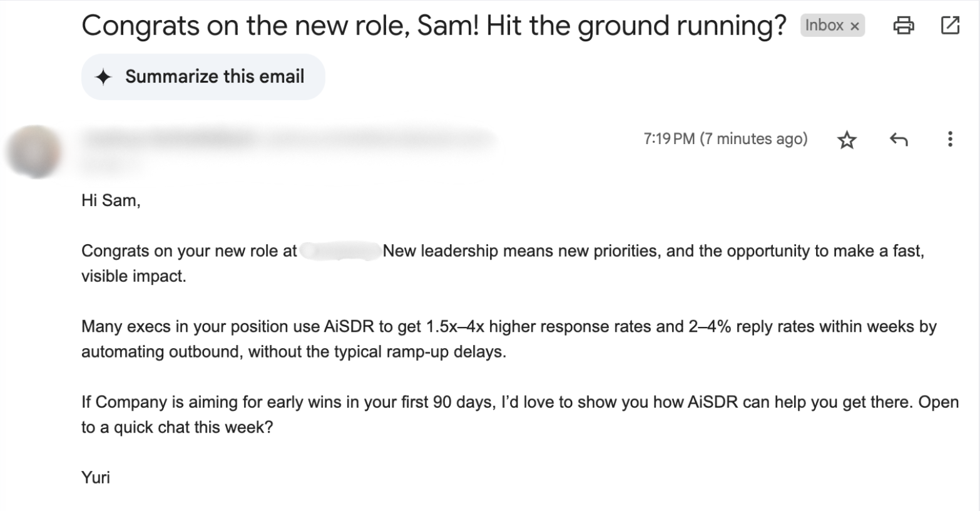
Task: Expand recipient details below the sender name
Action: pos(113,163)
